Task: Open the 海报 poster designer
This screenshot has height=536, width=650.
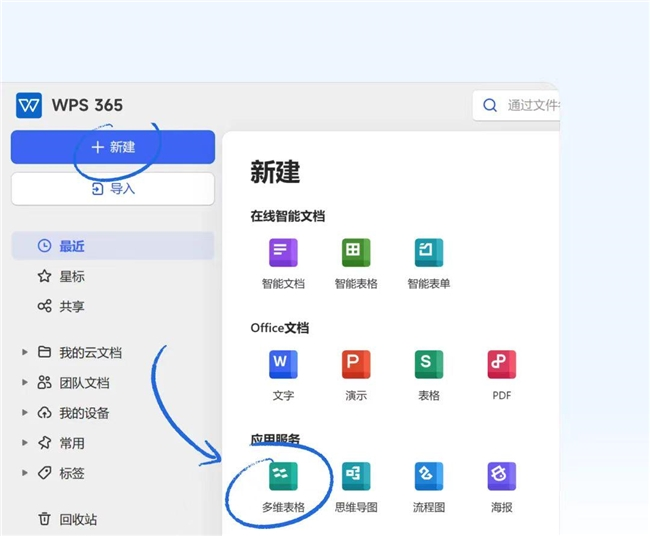Action: (501, 477)
